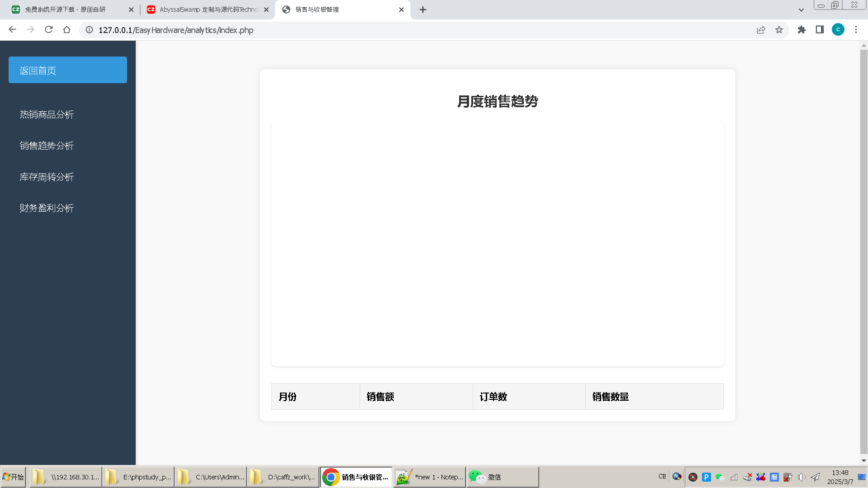Image resolution: width=868 pixels, height=488 pixels.
Task: Click the scrollbar up arrow
Action: pyautogui.click(x=863, y=45)
